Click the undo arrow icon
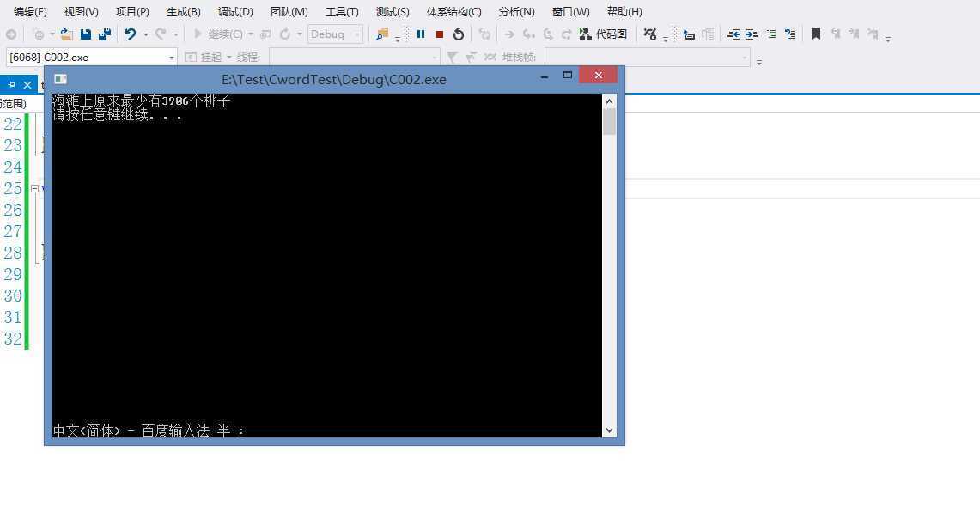The image size is (980, 519). (130, 34)
